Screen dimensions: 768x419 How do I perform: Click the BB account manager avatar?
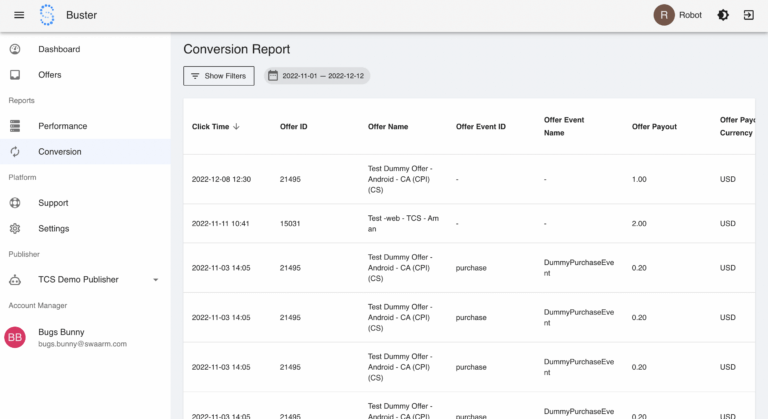[x=15, y=337]
